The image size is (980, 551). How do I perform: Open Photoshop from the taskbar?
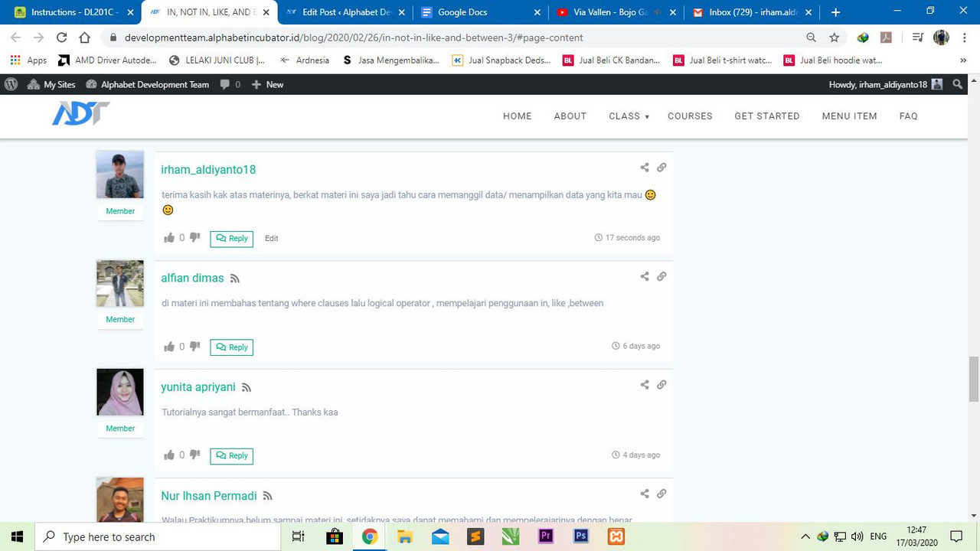(581, 536)
